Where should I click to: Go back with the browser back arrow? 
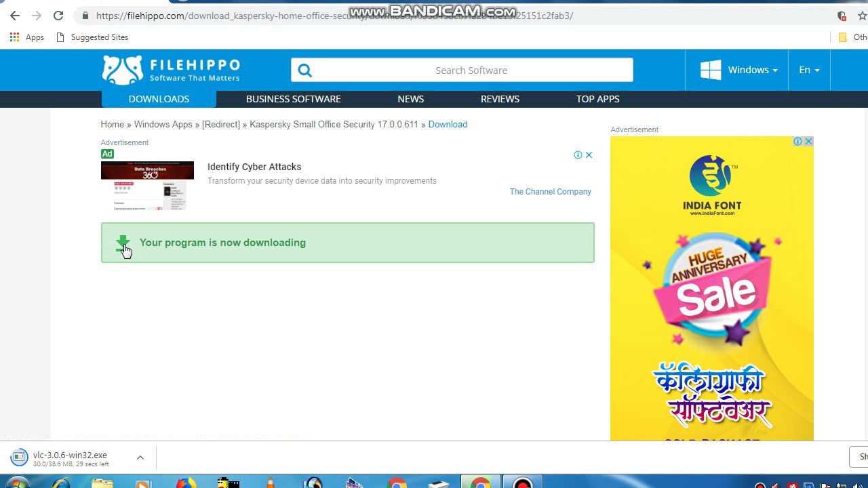coord(15,16)
